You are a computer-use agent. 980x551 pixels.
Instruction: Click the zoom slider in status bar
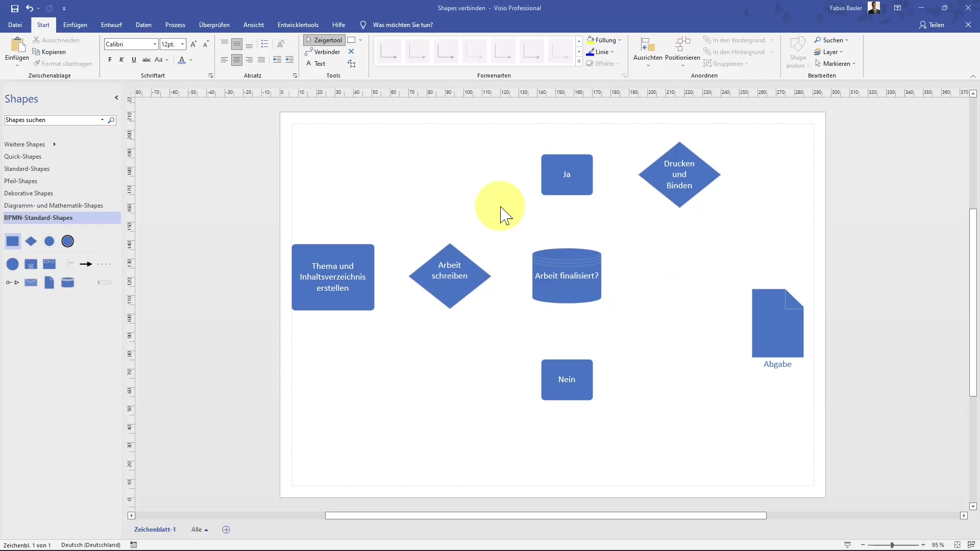[x=892, y=545]
